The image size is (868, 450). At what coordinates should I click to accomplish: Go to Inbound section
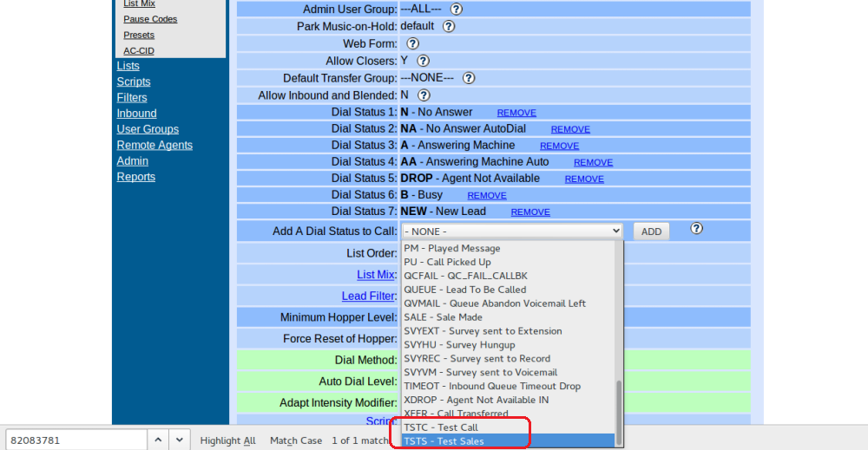pos(137,114)
